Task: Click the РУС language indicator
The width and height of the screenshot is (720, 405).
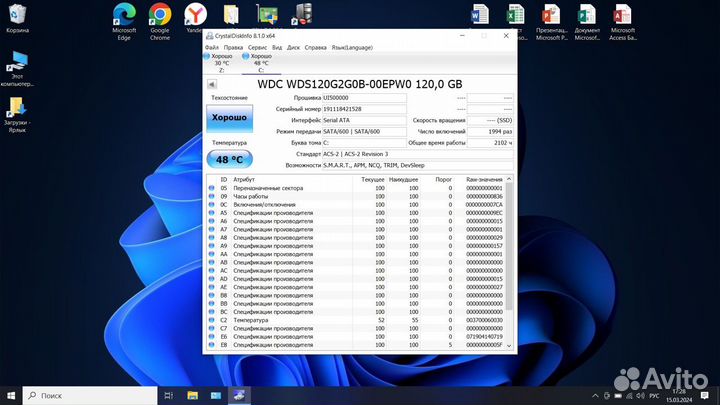Action: 655,396
